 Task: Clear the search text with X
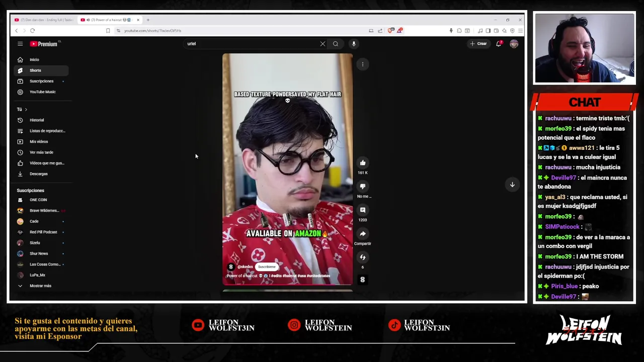(323, 44)
